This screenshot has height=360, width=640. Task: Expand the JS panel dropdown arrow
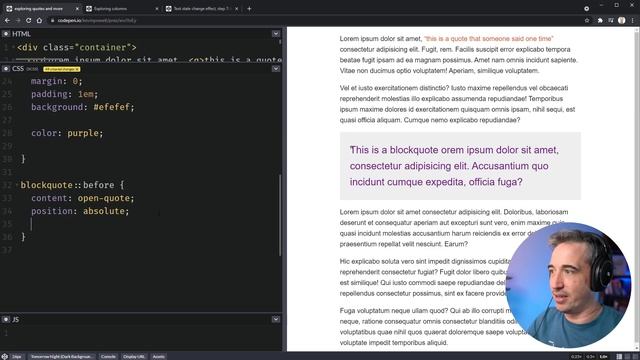pyautogui.click(x=276, y=319)
